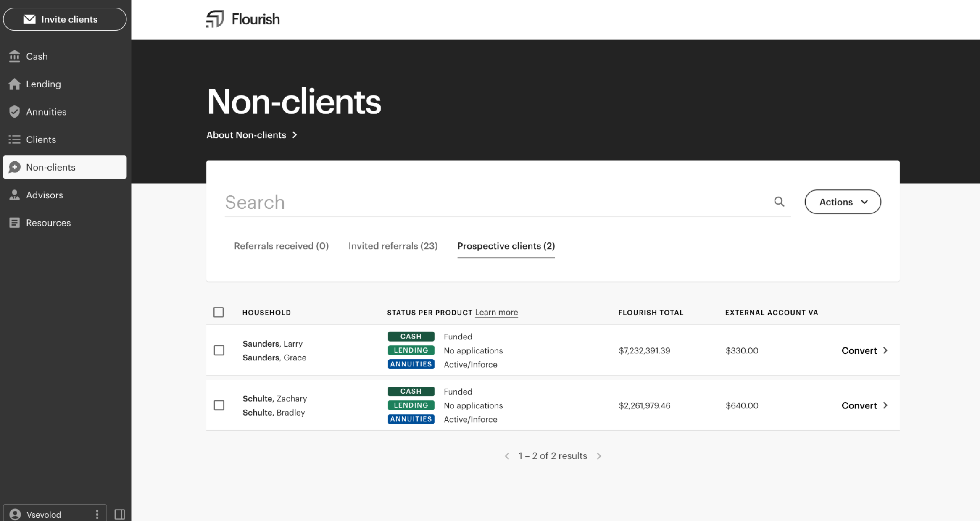Switch to Referrals received (0) tab

tap(281, 246)
